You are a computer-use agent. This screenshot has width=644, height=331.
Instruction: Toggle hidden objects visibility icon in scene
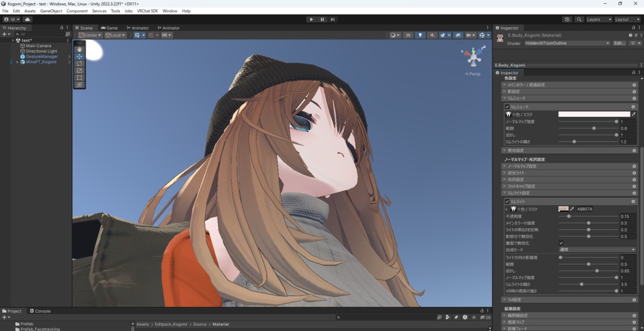[458, 35]
